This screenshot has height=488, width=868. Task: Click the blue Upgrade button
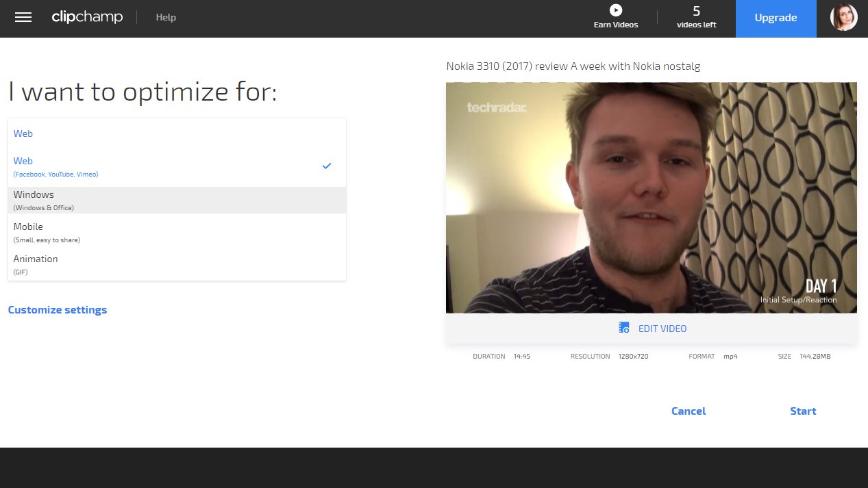[776, 18]
